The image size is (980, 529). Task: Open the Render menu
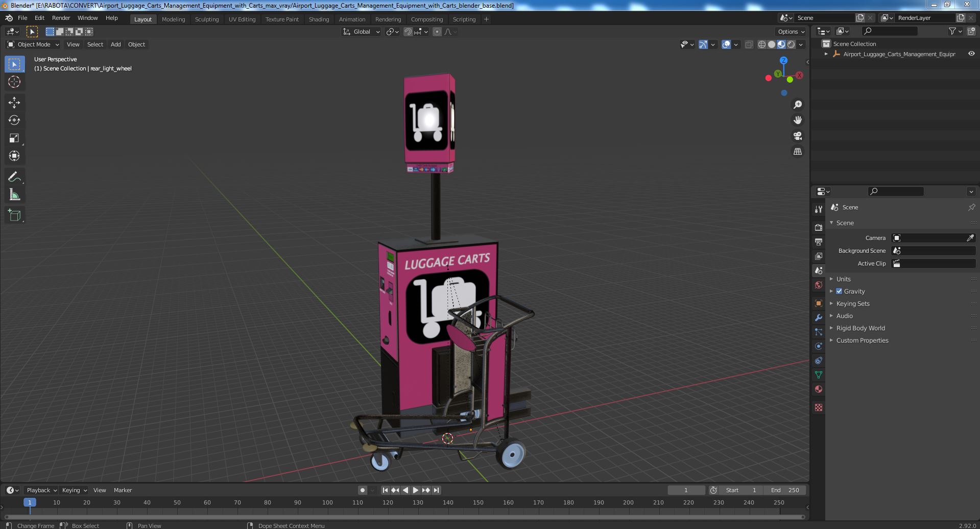coord(61,18)
